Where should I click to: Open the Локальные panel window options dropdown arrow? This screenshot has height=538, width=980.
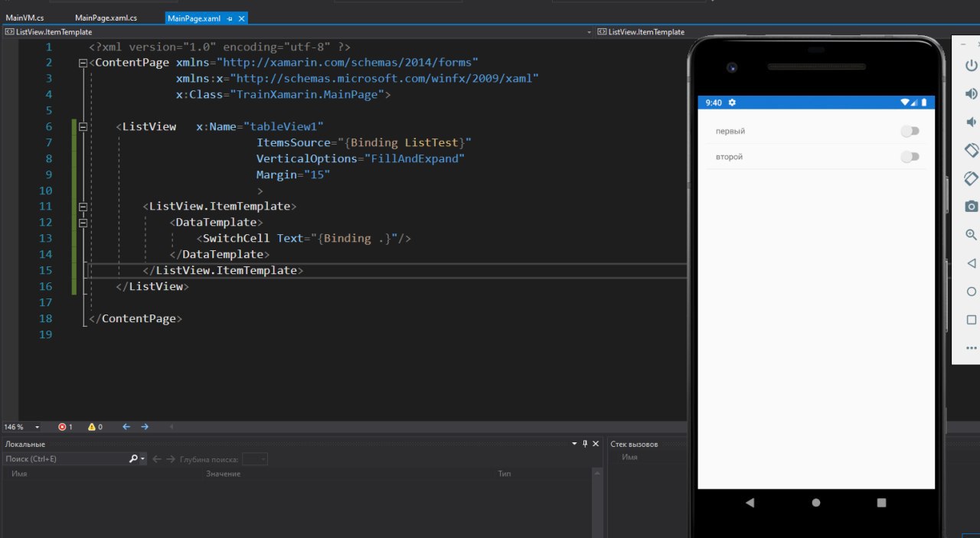(575, 444)
